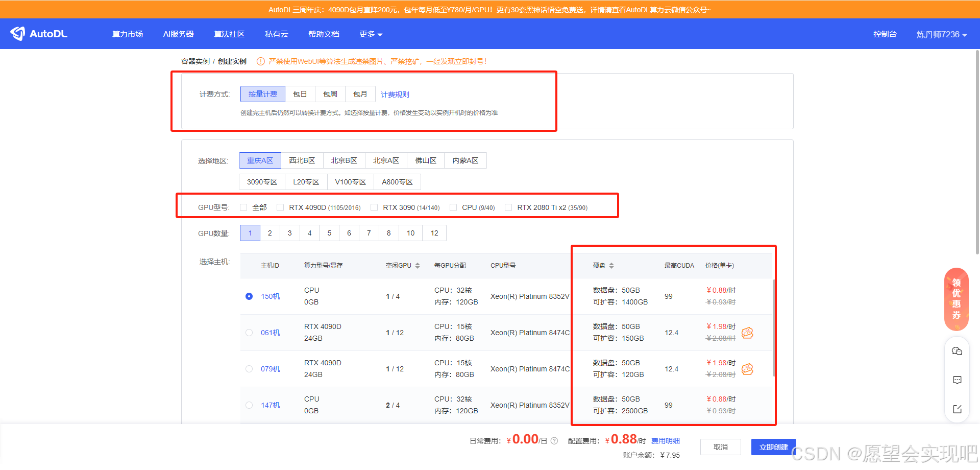Select the 061机 host radio button

[249, 333]
